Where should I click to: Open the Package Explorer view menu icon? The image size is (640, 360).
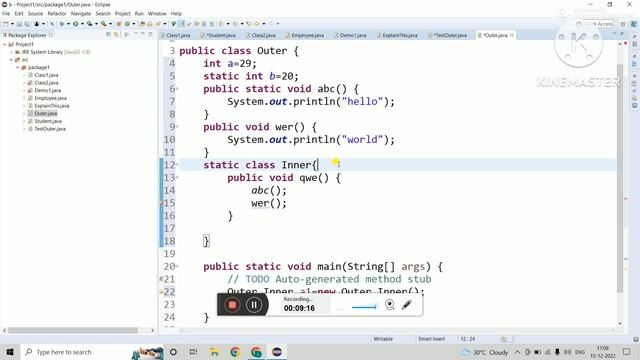127,35
